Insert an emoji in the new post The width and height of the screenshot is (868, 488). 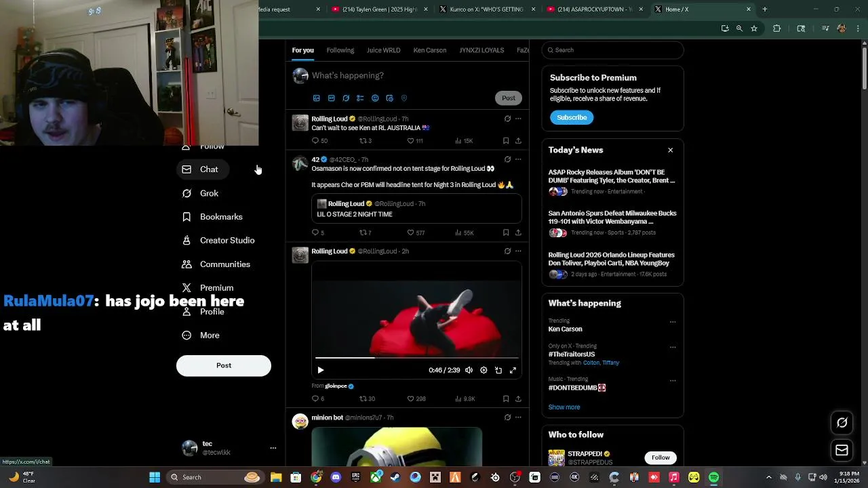(x=375, y=98)
